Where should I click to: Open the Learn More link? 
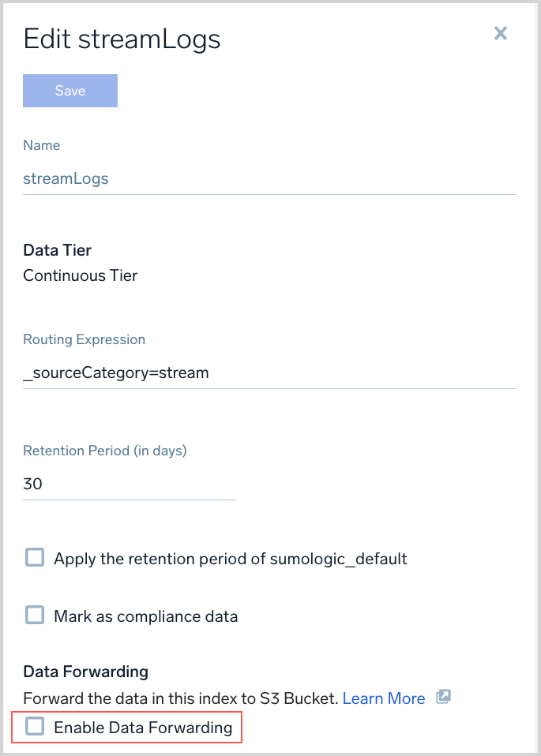(x=384, y=698)
